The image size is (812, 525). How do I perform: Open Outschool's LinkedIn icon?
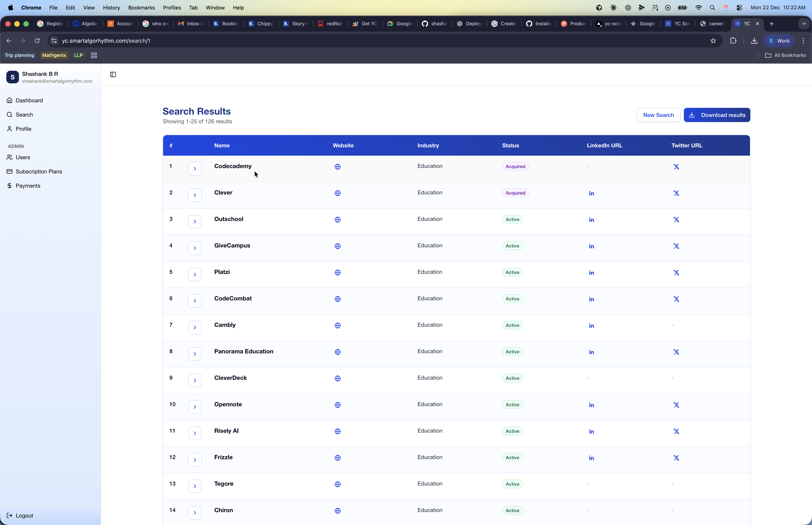(x=591, y=220)
